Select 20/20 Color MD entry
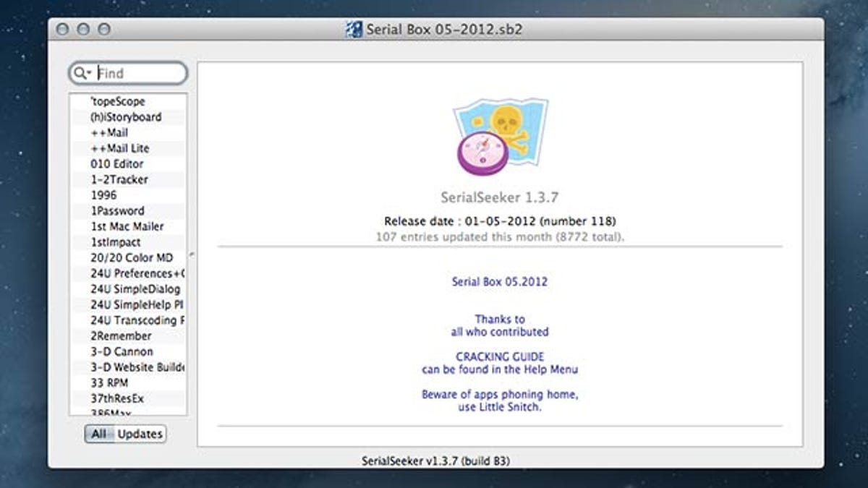 [x=127, y=258]
